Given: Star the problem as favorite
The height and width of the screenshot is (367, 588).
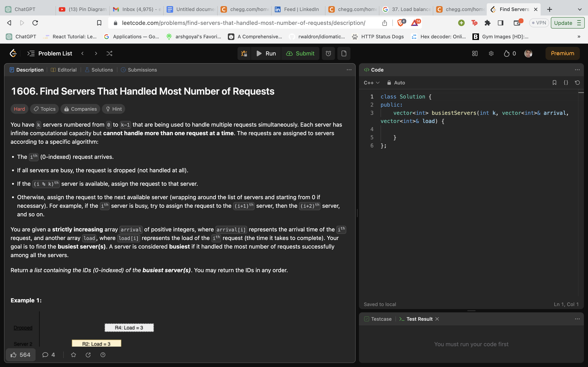Looking at the screenshot, I should point(73,355).
